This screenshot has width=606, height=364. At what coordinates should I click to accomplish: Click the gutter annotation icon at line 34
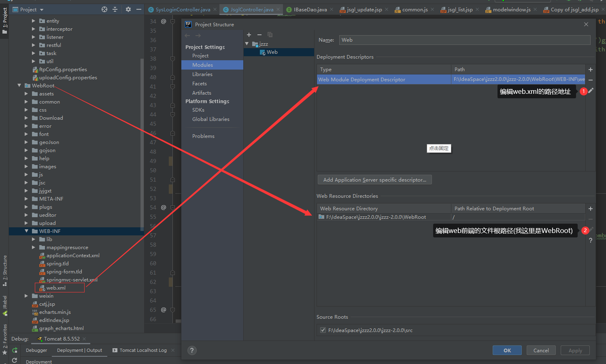coord(164,21)
